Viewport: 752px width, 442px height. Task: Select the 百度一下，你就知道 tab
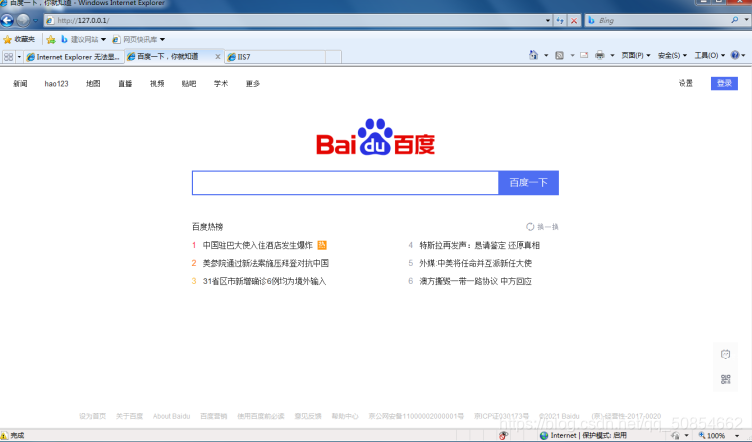pyautogui.click(x=168, y=57)
